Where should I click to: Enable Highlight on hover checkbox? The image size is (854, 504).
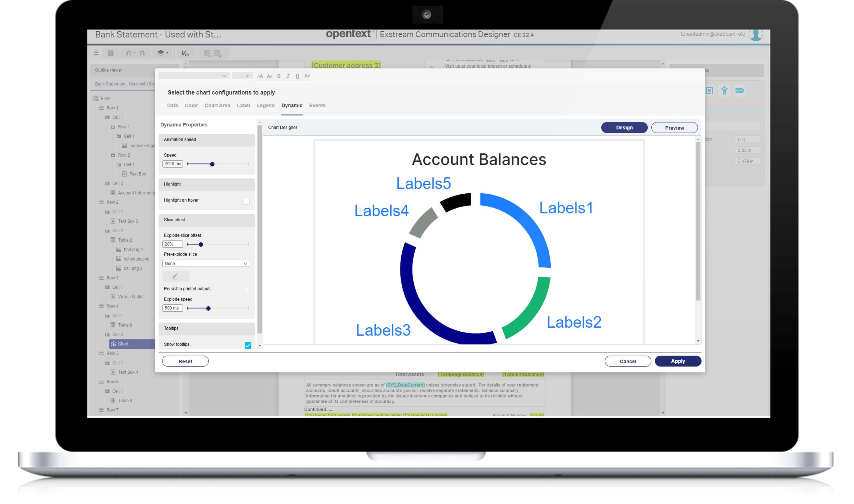click(246, 201)
